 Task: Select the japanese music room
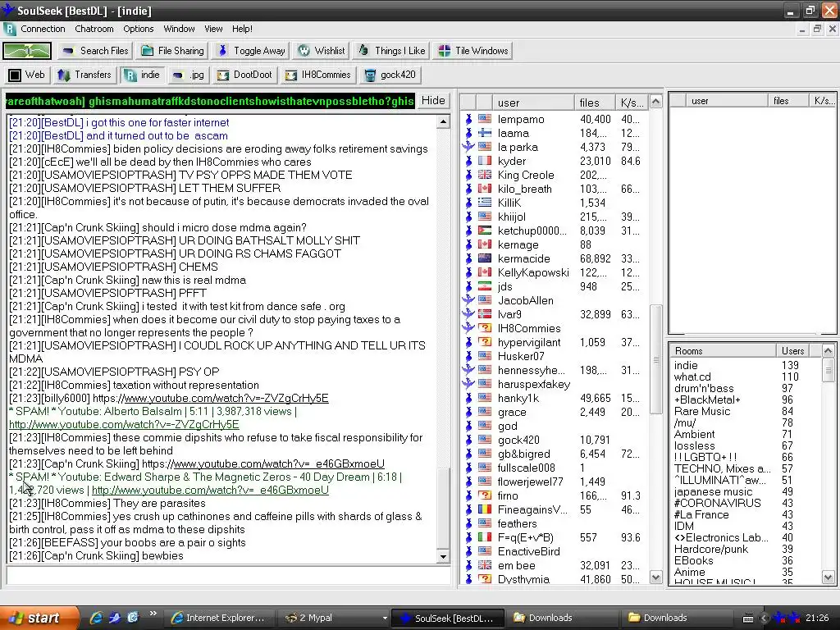tap(713, 492)
